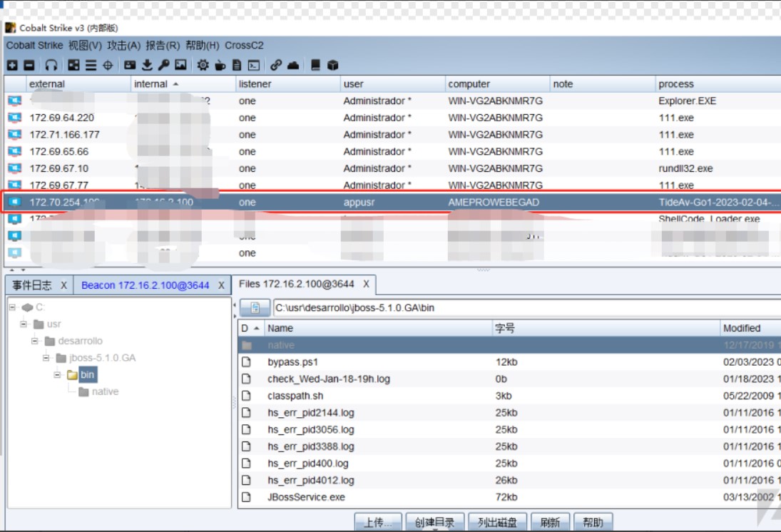
Task: Click the 创建目录 button
Action: tap(435, 522)
